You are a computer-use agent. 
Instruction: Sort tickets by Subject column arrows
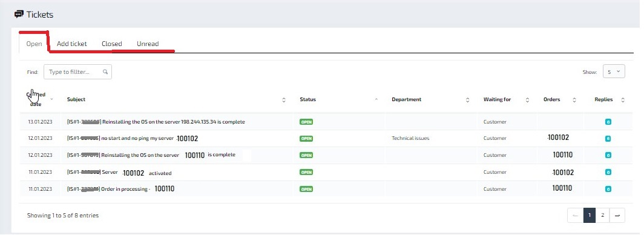(283, 100)
